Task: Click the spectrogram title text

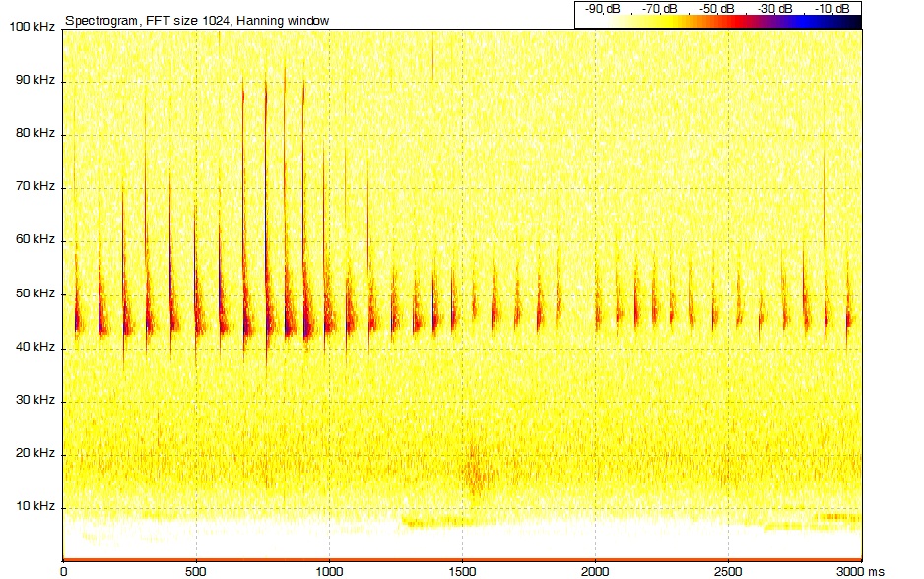Action: point(197,21)
